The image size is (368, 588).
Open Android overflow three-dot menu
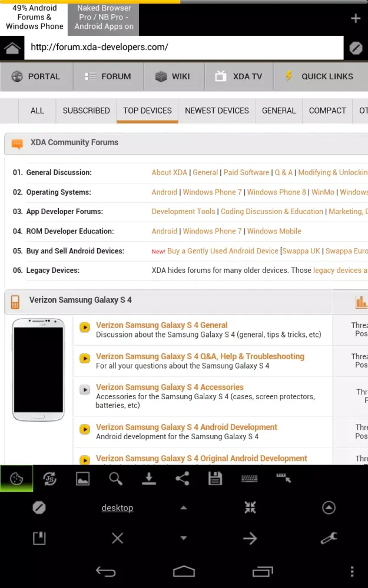pyautogui.click(x=352, y=572)
